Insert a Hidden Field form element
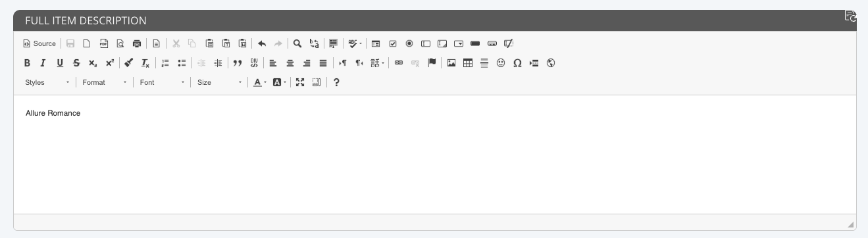 coord(509,43)
